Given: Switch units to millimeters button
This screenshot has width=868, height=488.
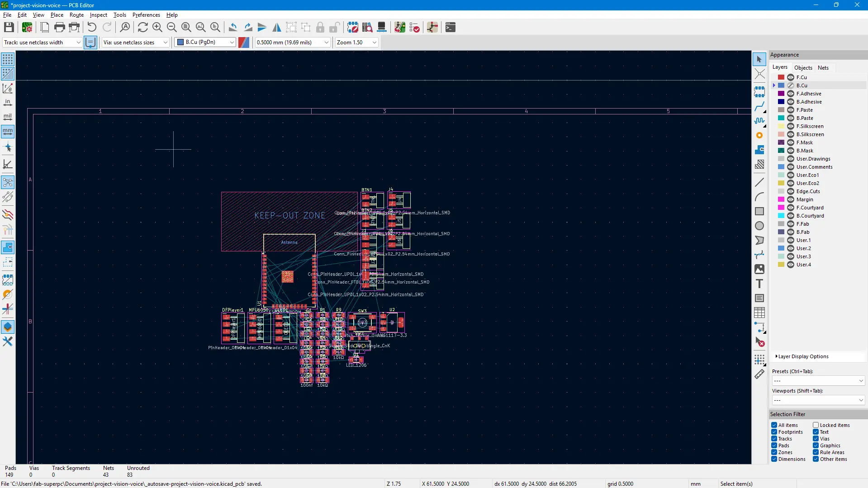Looking at the screenshot, I should click(8, 132).
